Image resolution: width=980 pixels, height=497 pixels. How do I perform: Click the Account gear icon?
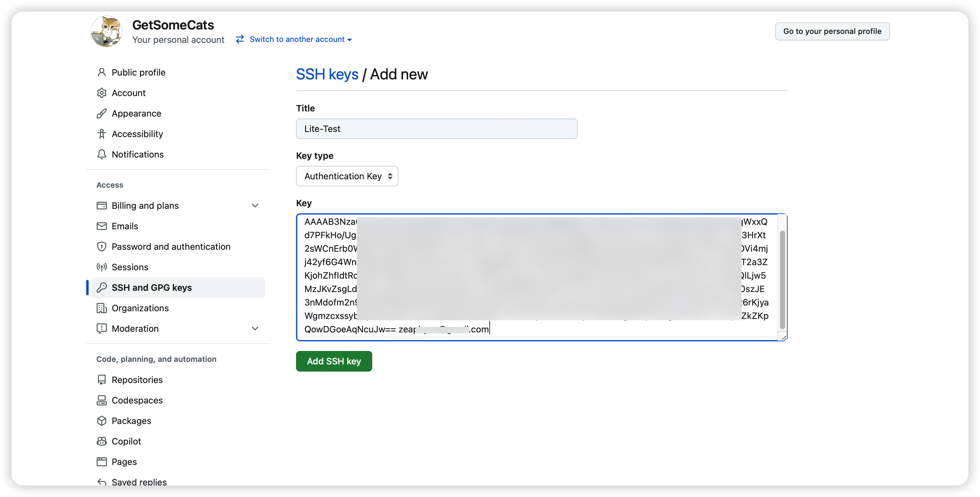tap(101, 93)
